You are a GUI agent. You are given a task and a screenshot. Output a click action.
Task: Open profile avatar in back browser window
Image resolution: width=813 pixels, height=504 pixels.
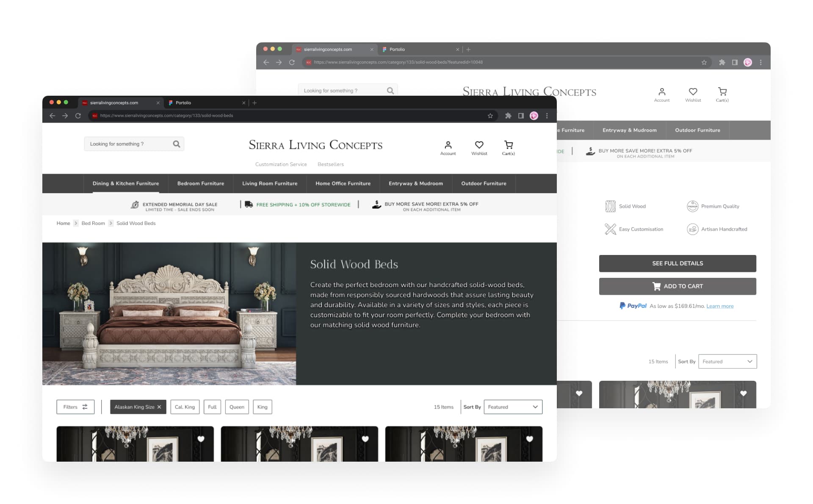click(x=748, y=62)
